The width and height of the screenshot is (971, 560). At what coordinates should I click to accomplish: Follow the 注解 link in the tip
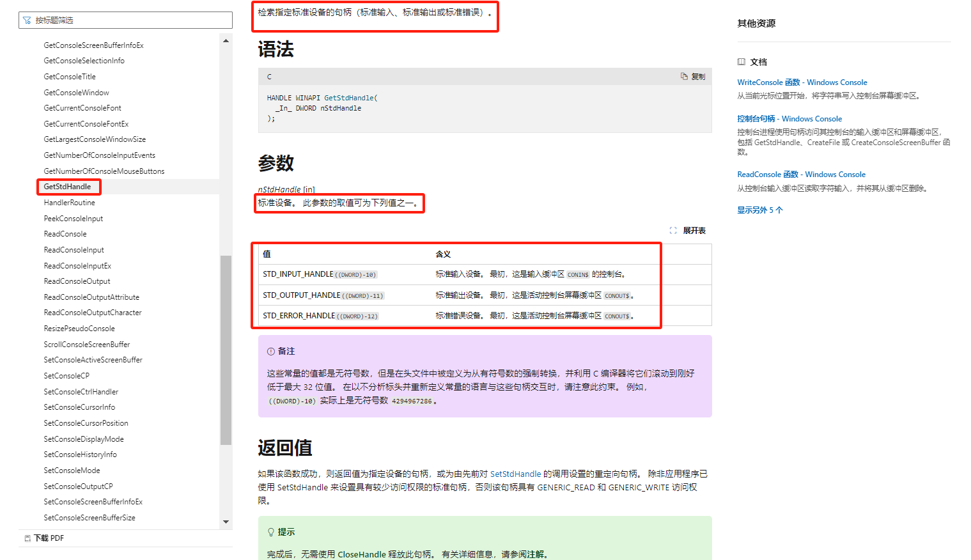[x=536, y=554]
